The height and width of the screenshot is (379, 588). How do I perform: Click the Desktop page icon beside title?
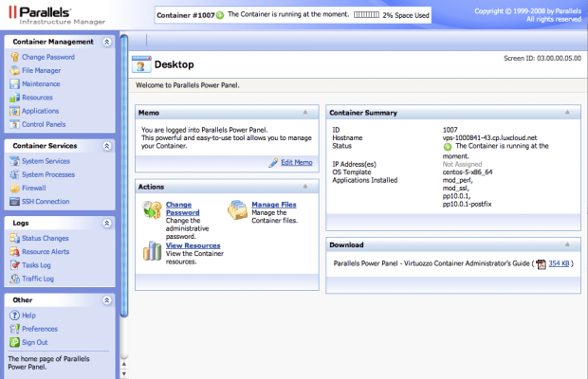[x=141, y=64]
